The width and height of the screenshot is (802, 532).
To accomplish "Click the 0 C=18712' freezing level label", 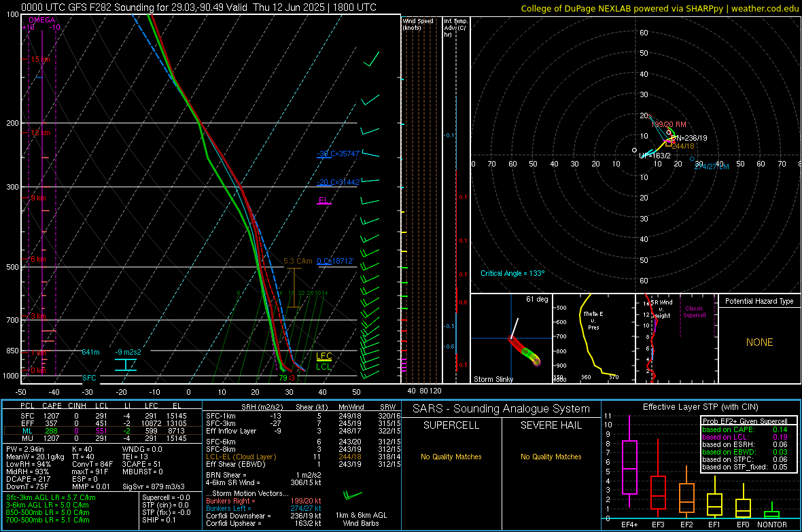I will coord(336,261).
